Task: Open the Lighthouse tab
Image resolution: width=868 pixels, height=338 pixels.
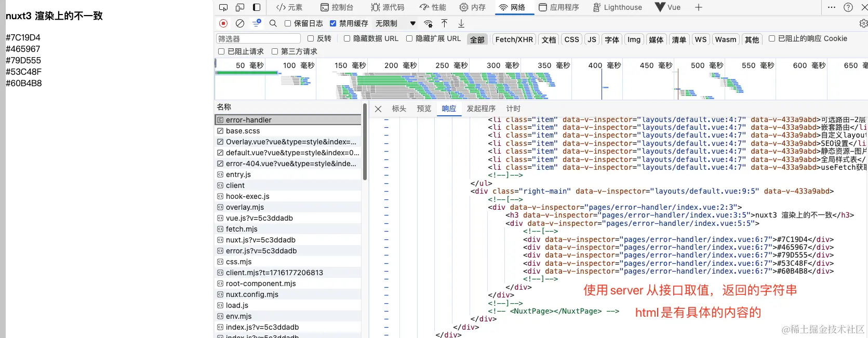Action: [618, 7]
